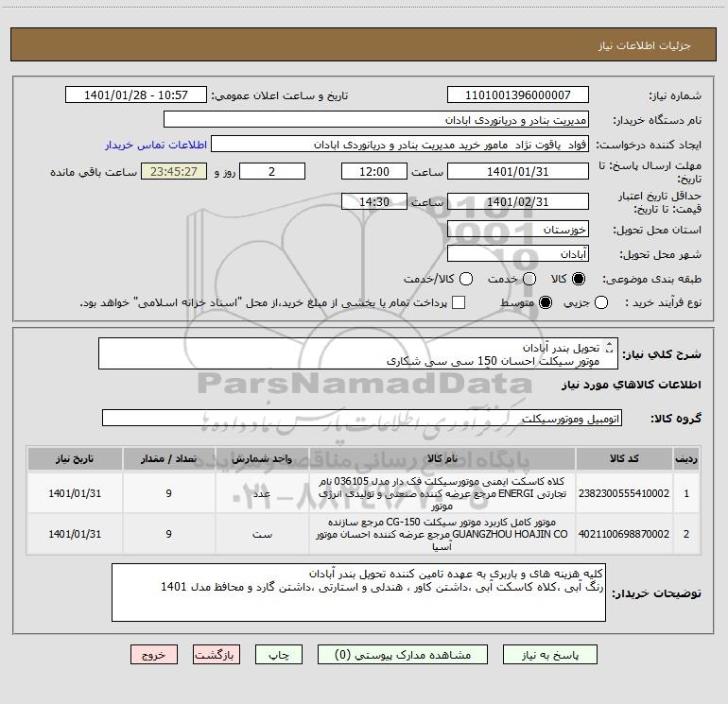Click the شماره نیاز field 1101001396000007
728x704 pixels.
click(x=518, y=95)
